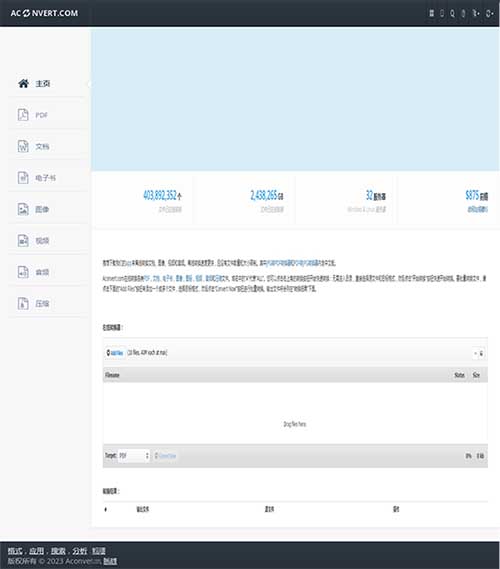
Task: Click the ACONVERT.COM logo
Action: (x=44, y=13)
